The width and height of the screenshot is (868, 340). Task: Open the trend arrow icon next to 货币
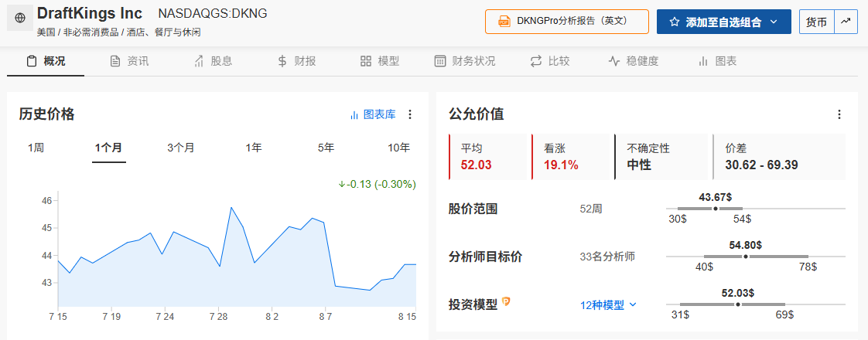tap(846, 22)
